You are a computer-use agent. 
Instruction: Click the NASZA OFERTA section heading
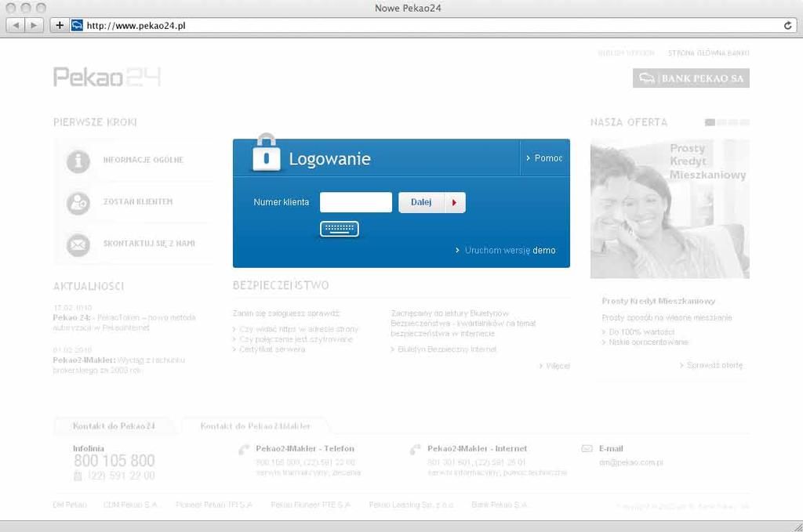point(629,122)
